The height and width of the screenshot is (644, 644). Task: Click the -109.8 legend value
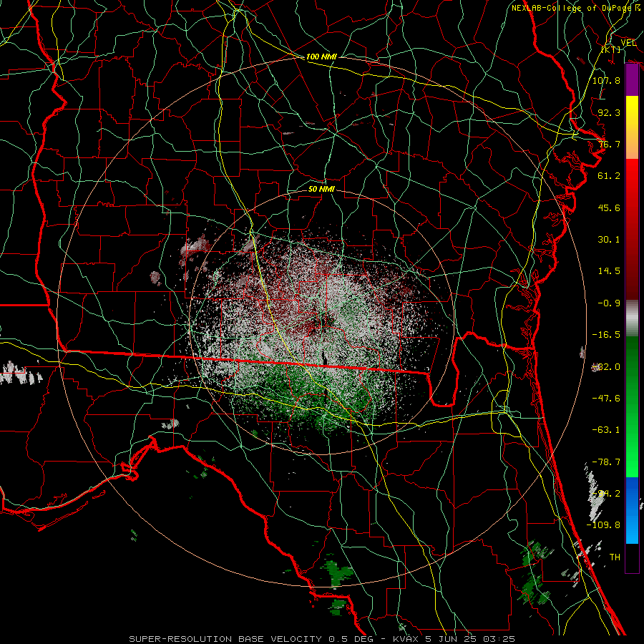point(603,525)
